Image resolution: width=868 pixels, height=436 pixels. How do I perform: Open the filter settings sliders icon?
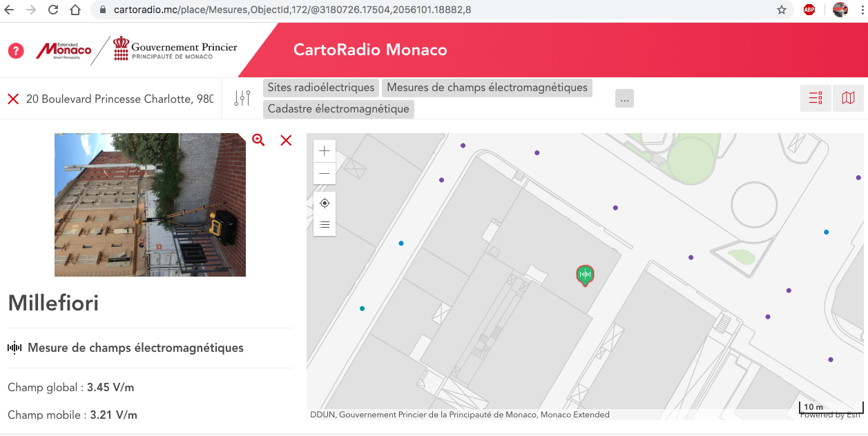click(x=242, y=99)
